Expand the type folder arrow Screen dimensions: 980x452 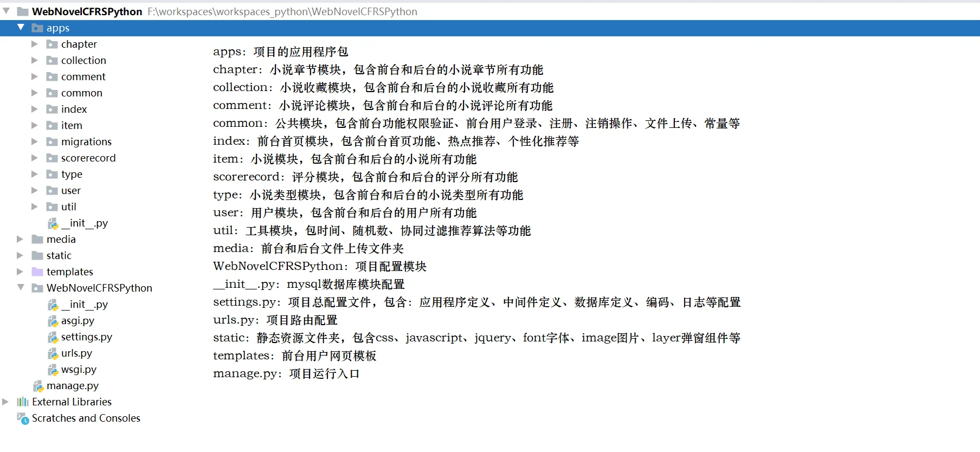click(x=35, y=174)
